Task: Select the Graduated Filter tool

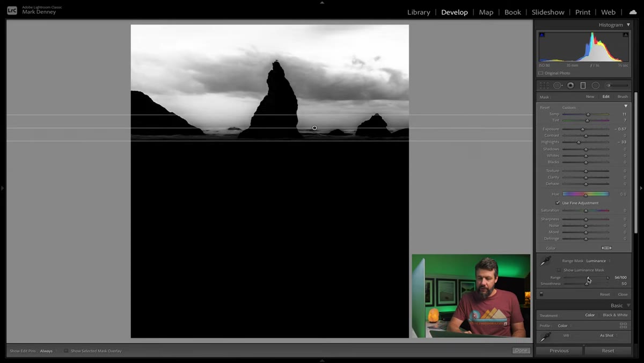Action: tap(583, 85)
